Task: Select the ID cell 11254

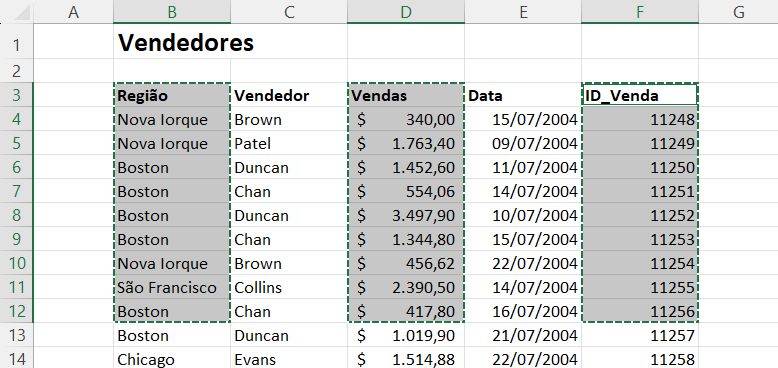Action: 640,263
